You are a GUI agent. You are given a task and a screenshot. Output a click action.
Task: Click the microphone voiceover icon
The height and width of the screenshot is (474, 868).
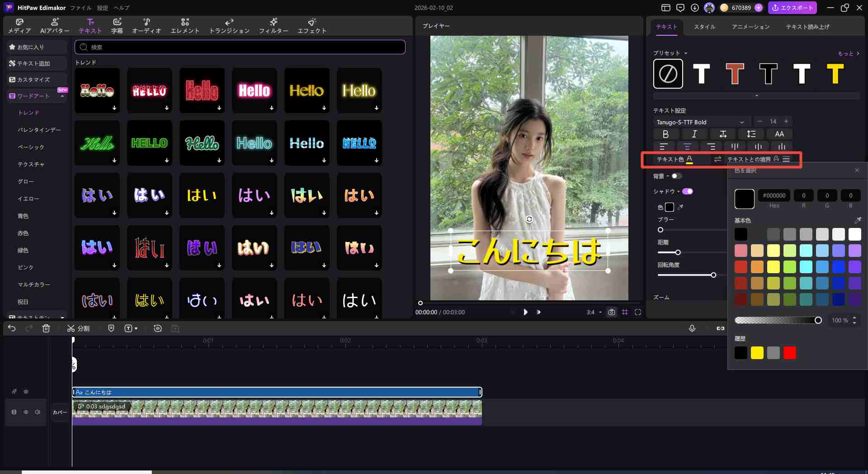pos(692,328)
